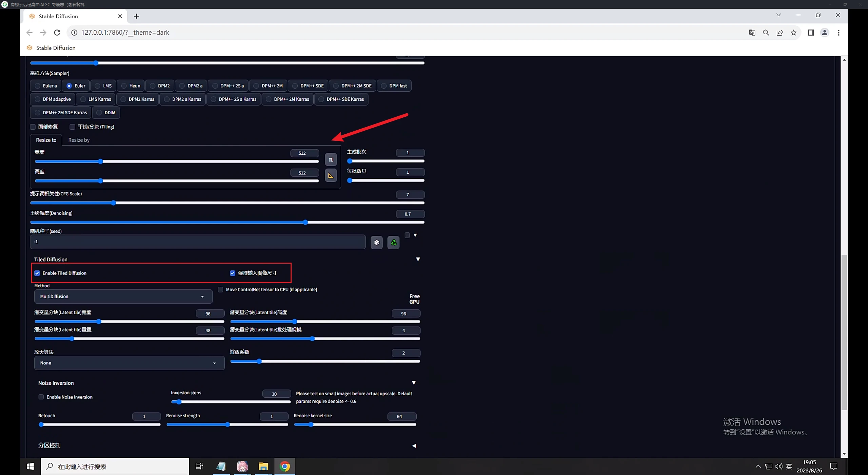Viewport: 868px width, 475px height.
Task: Enable Noise Inversion checkbox
Action: tap(41, 397)
